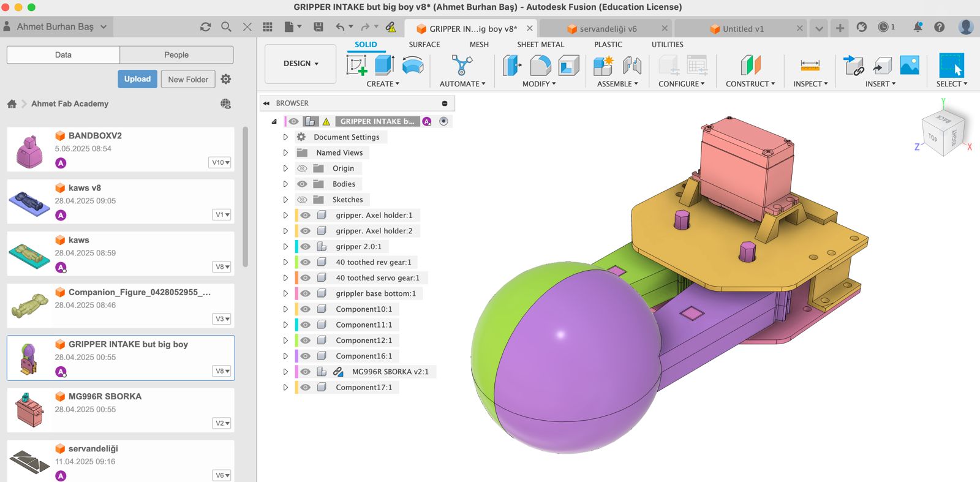This screenshot has width=980, height=482.
Task: Click the New Folder button
Action: pos(188,79)
